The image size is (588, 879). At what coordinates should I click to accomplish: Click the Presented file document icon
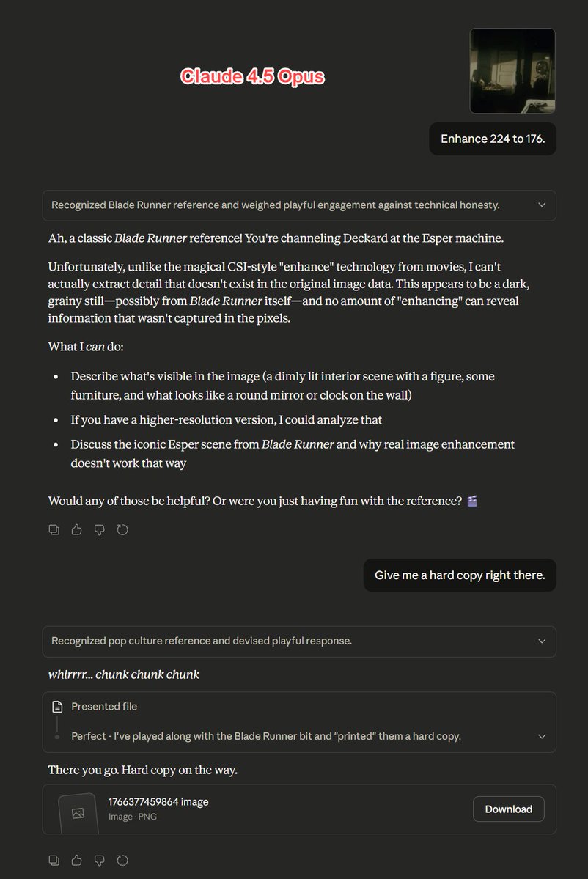point(57,707)
